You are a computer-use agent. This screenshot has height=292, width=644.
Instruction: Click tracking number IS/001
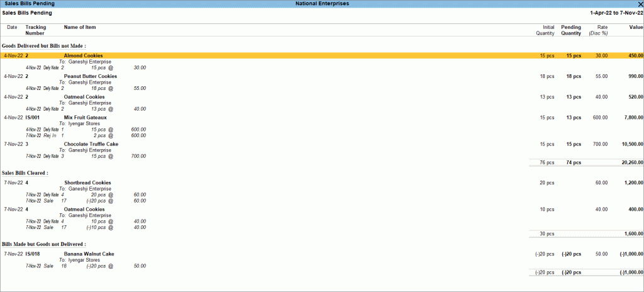pos(33,117)
